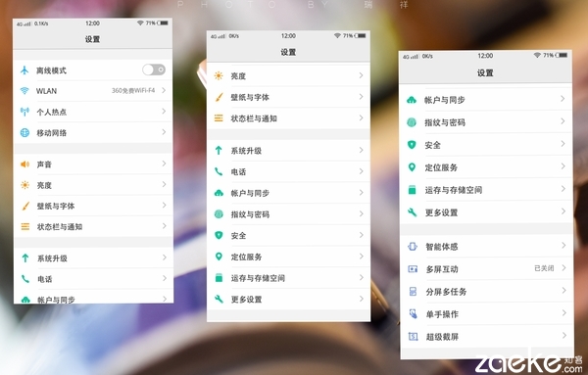Image resolution: width=588 pixels, height=375 pixels.
Task: Tap the 移动网络 globe icon
Action: coord(24,132)
